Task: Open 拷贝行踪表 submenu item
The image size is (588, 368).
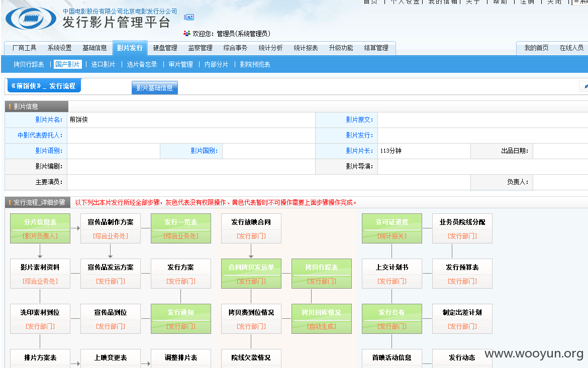Action: tap(29, 64)
